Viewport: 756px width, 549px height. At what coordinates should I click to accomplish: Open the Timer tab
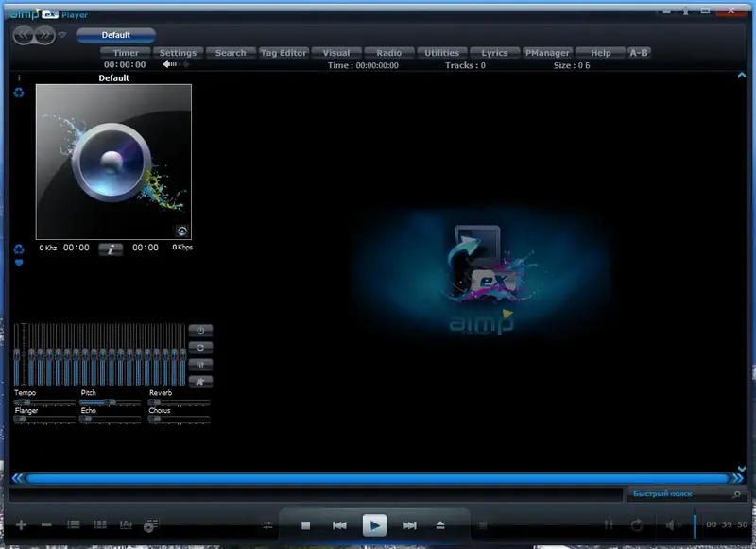click(126, 53)
